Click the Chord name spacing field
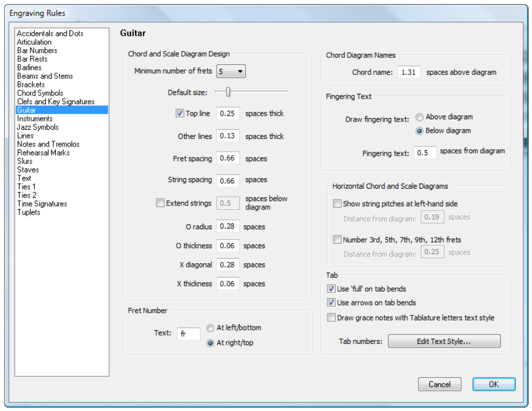The image size is (532, 411). [x=409, y=73]
